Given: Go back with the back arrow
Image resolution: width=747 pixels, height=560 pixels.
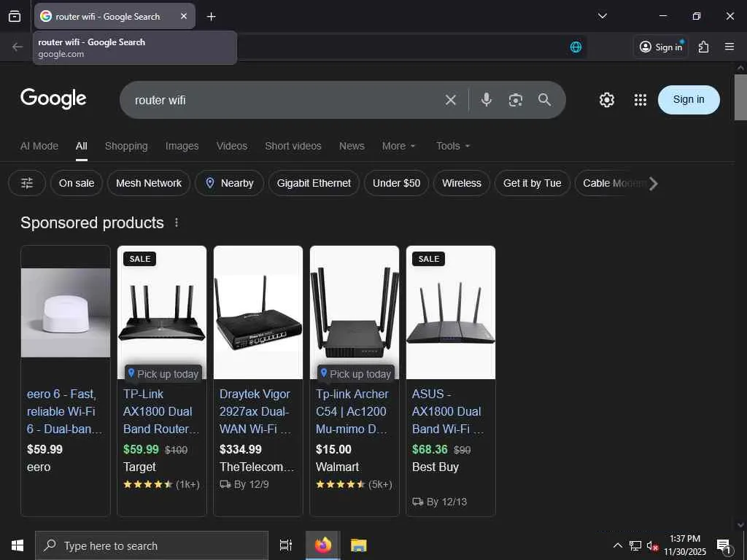Looking at the screenshot, I should 18,47.
